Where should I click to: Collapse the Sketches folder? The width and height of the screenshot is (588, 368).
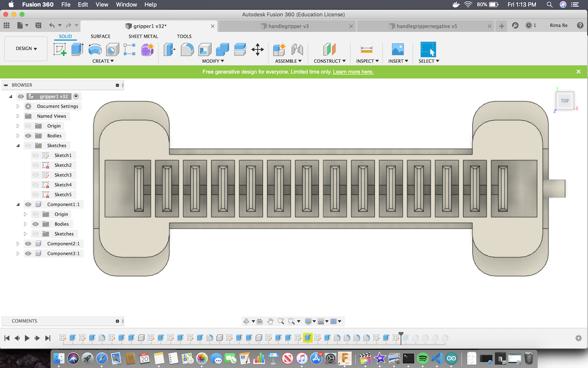click(x=18, y=146)
